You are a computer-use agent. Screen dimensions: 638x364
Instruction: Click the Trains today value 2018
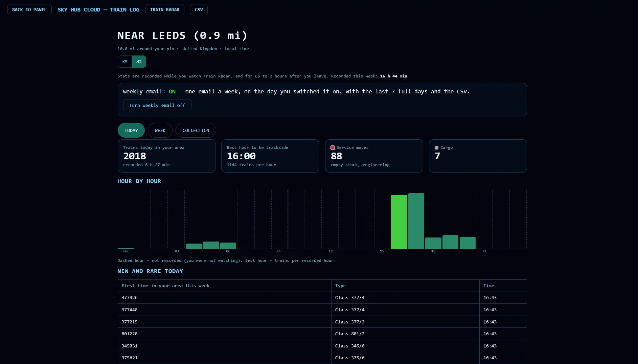[135, 156]
